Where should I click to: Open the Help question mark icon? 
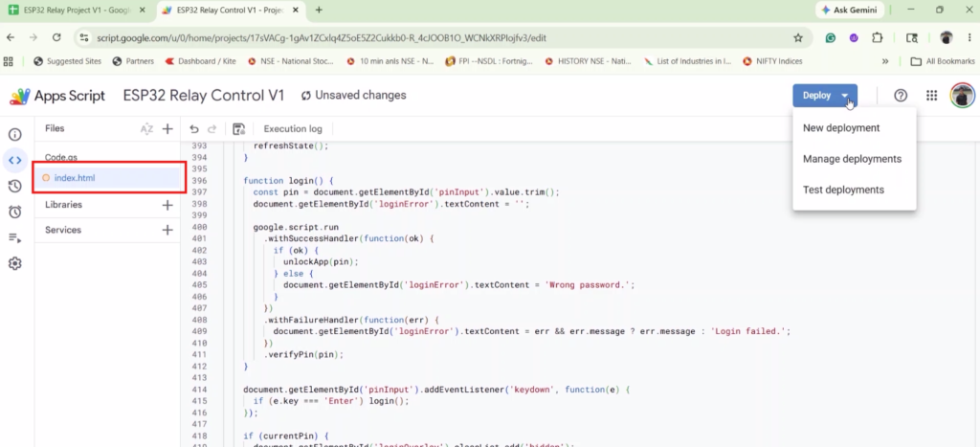click(901, 96)
